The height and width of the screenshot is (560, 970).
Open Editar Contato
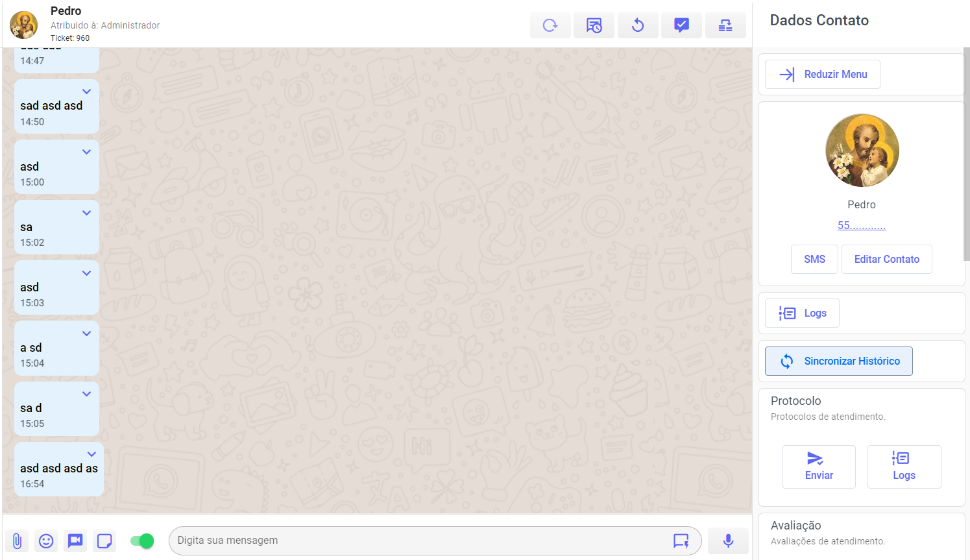click(x=886, y=260)
